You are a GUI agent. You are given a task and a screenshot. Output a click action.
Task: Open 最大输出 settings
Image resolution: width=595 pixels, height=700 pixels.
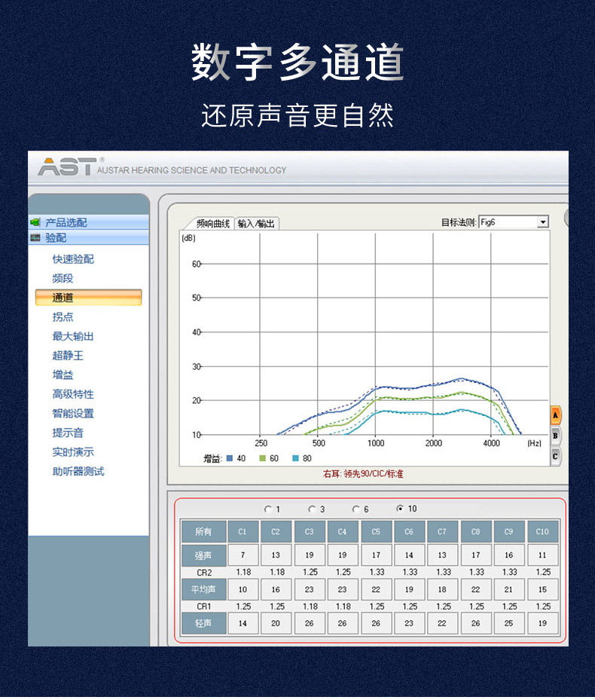tap(73, 336)
